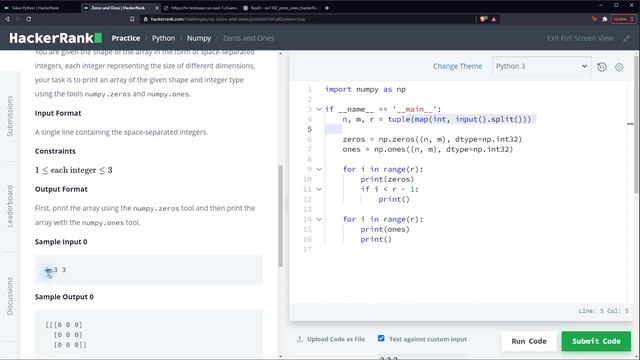Reload the current page
The height and width of the screenshot is (360, 640).
(29, 19)
